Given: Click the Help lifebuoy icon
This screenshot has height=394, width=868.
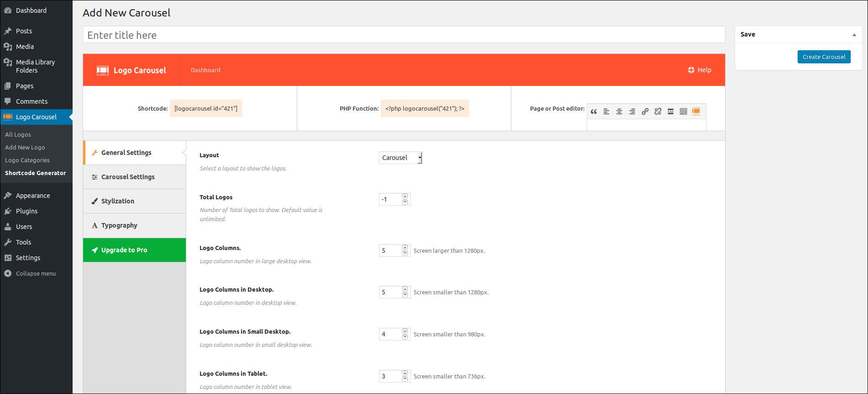Looking at the screenshot, I should pos(691,70).
